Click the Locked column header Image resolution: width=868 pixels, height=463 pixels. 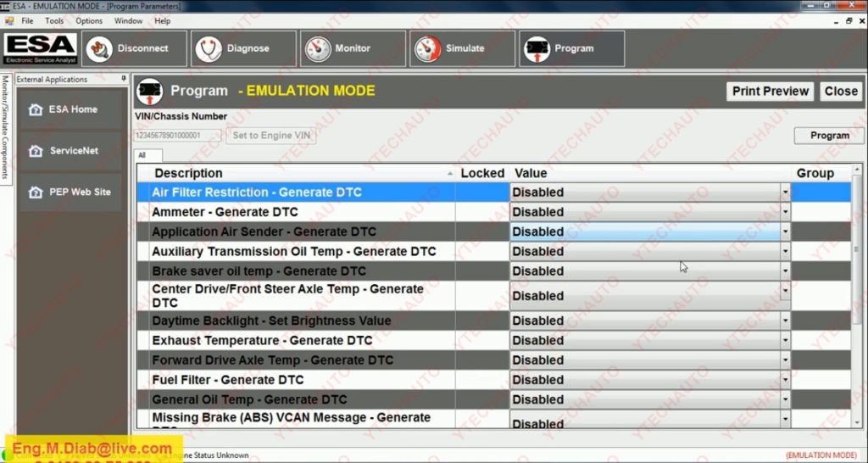pos(482,173)
